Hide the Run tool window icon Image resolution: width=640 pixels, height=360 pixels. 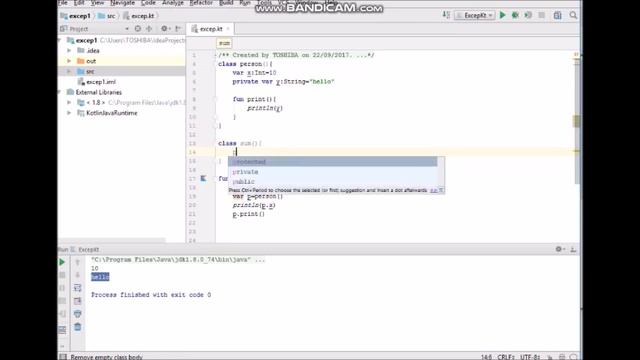click(x=573, y=249)
